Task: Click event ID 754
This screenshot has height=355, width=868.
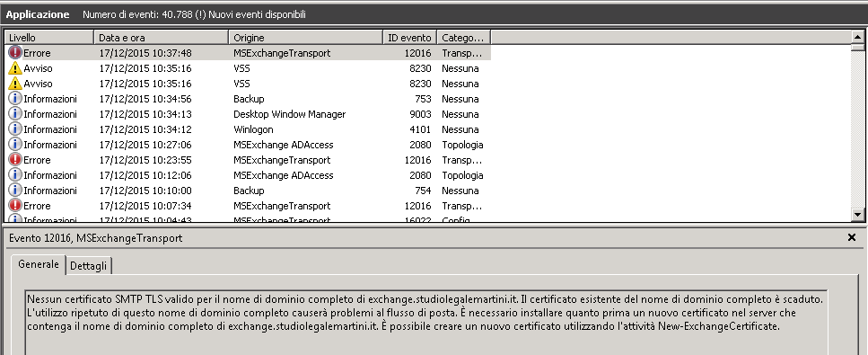Action: (423, 191)
